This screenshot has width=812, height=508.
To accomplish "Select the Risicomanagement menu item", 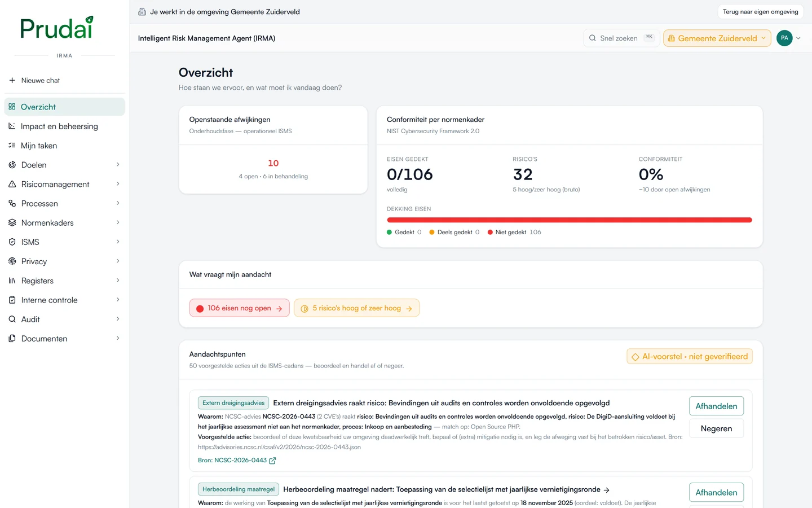I will 64,184.
